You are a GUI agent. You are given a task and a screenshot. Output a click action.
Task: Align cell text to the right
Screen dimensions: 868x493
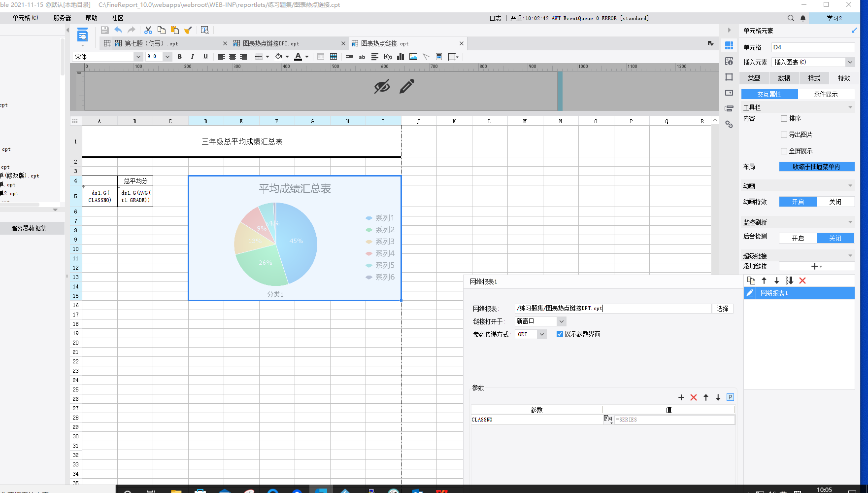point(243,57)
